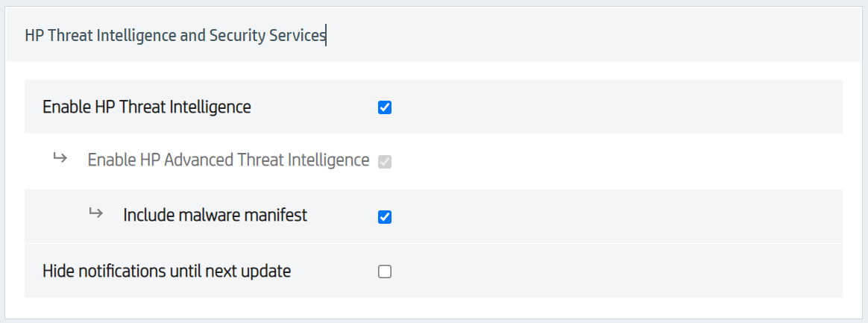Select the "Include malware manifest" label text

pos(215,216)
